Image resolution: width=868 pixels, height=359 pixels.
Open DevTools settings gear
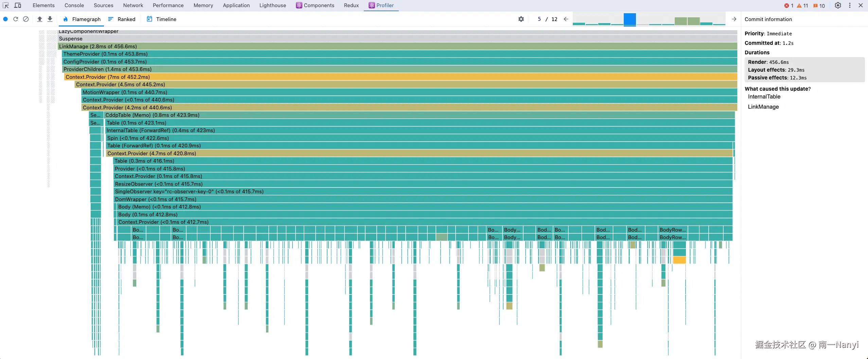coord(838,5)
